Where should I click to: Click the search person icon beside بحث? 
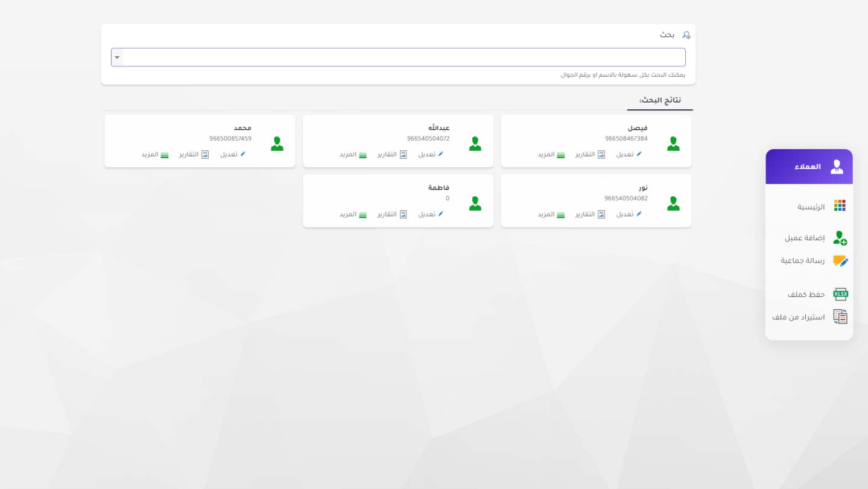[x=686, y=35]
